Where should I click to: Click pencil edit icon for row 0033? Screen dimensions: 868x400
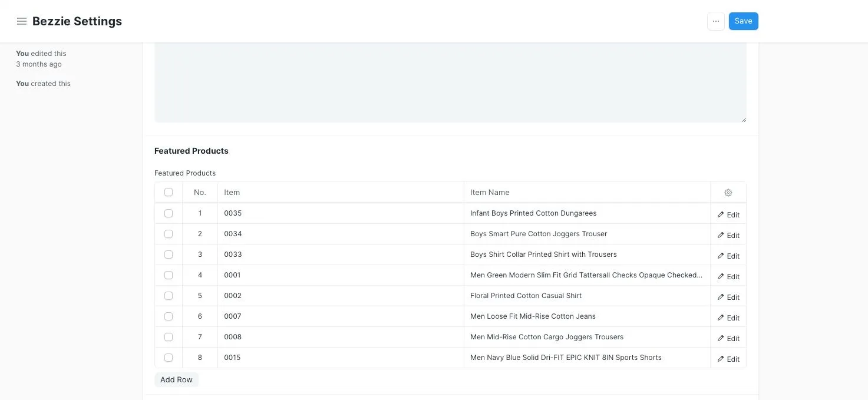click(x=721, y=256)
